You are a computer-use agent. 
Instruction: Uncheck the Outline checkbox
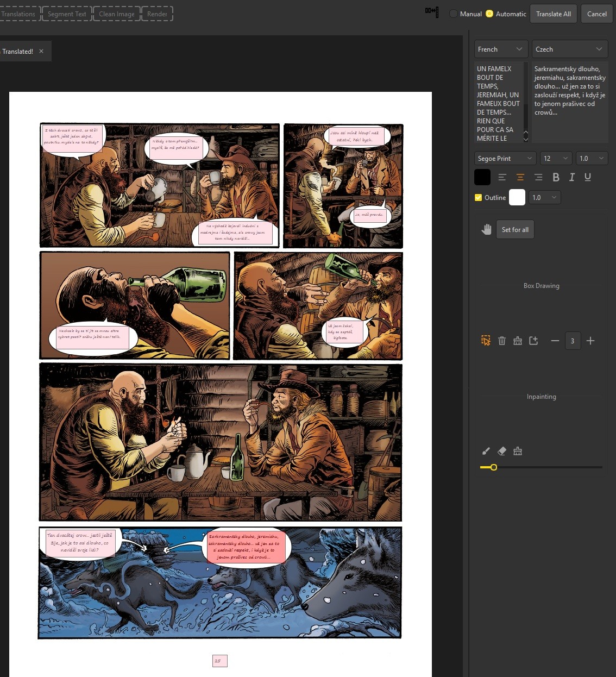click(479, 198)
